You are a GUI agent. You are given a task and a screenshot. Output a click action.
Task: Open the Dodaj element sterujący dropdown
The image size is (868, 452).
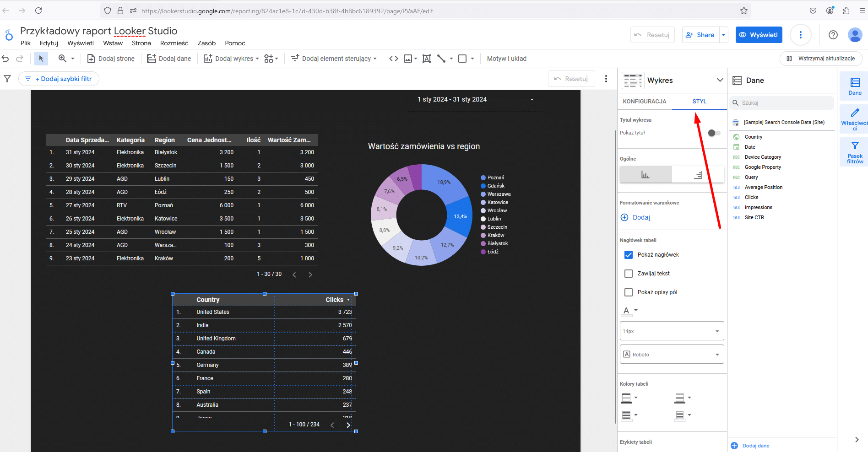coord(334,59)
